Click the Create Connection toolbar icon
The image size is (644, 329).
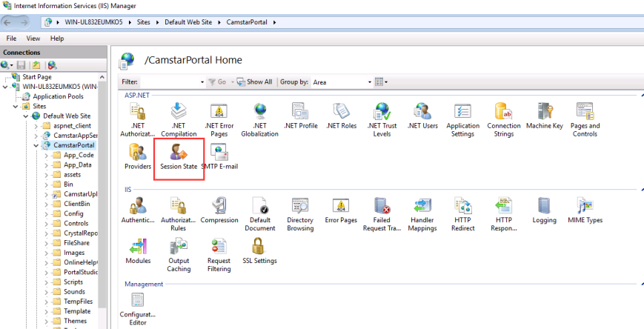(x=7, y=65)
